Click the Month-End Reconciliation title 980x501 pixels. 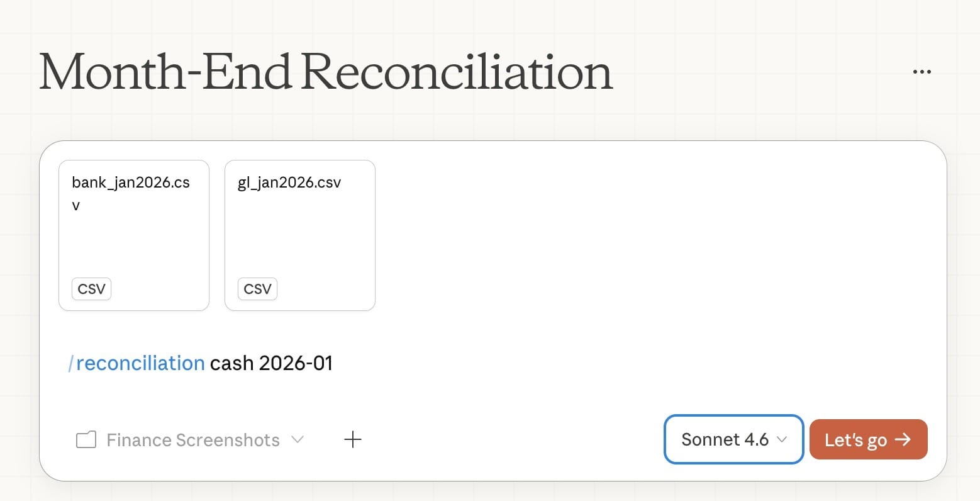325,71
